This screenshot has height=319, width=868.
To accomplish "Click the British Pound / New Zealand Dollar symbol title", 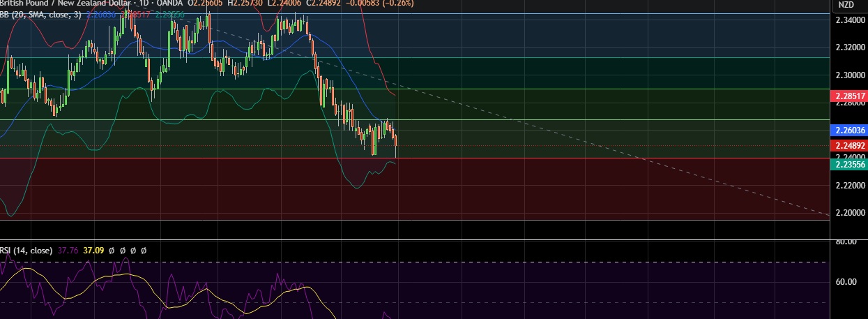I will [x=65, y=3].
